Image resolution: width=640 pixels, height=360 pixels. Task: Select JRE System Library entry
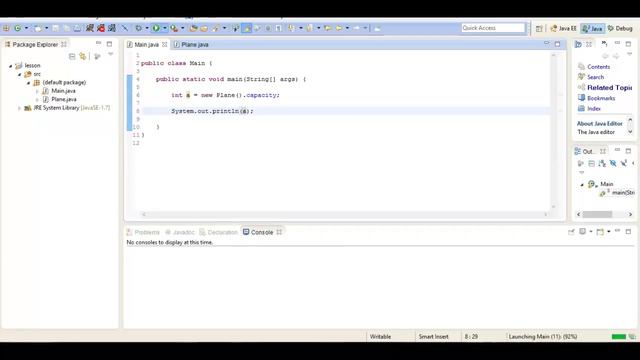click(67, 108)
